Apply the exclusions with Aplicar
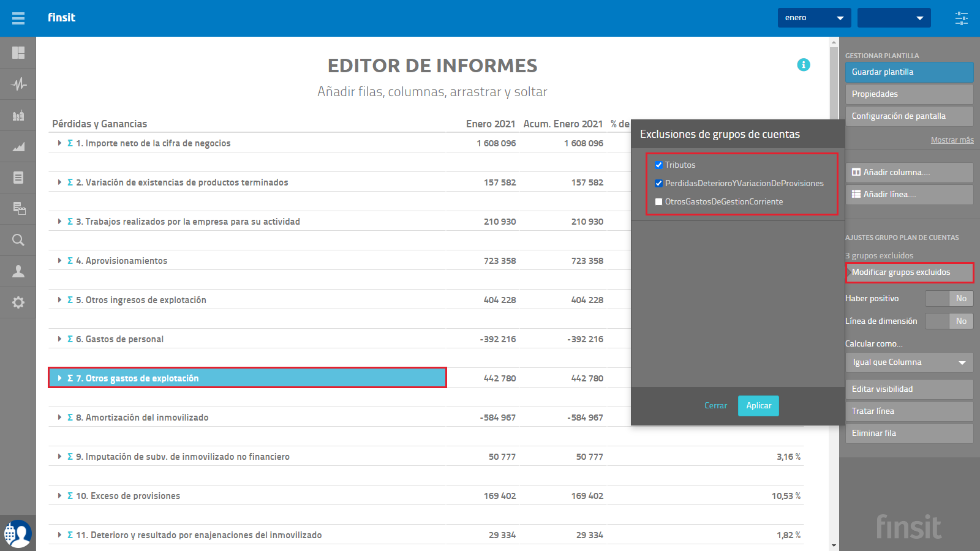The image size is (980, 551). click(x=758, y=406)
